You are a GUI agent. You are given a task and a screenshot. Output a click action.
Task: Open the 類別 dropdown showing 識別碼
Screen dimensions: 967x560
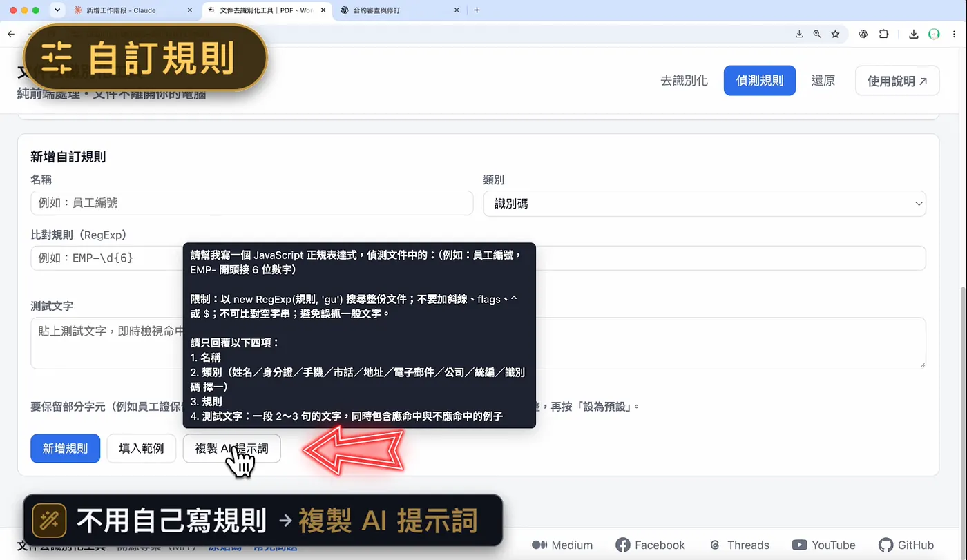(705, 203)
